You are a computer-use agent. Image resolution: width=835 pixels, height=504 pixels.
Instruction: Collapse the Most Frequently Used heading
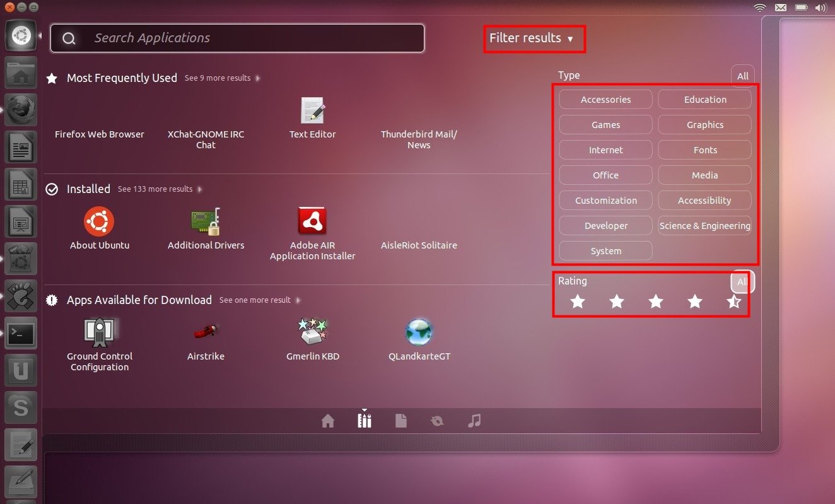pyautogui.click(x=122, y=78)
